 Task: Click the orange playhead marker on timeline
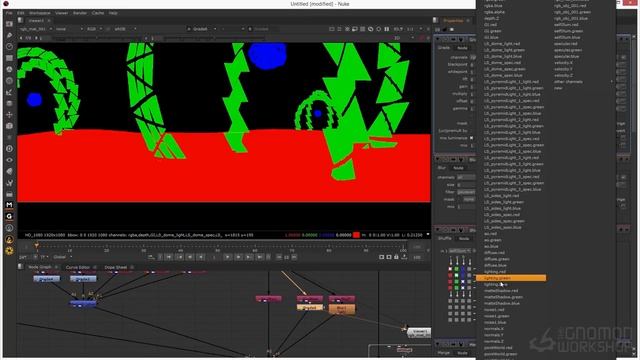[36, 245]
